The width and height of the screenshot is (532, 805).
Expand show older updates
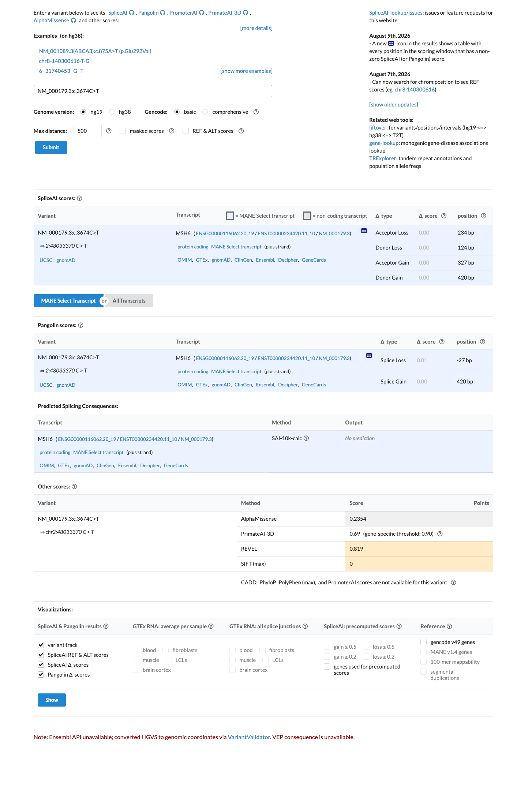(393, 105)
